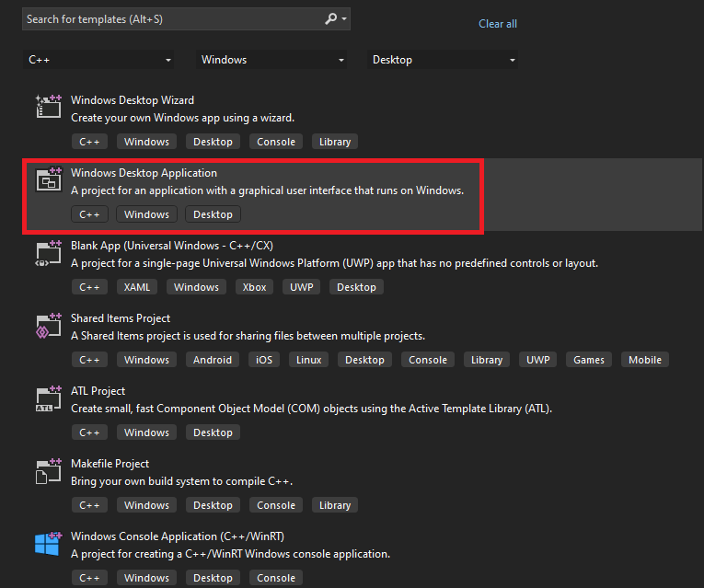Image resolution: width=704 pixels, height=588 pixels.
Task: Click the Windows Desktop Application template icon
Action: point(48,179)
